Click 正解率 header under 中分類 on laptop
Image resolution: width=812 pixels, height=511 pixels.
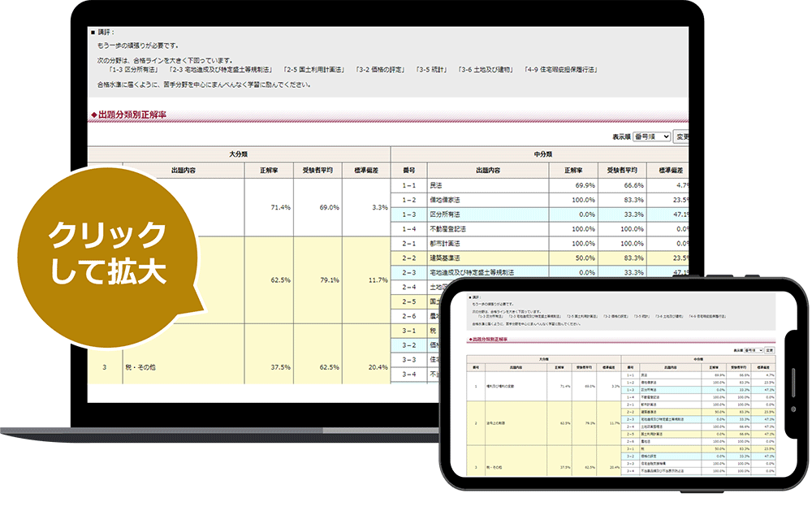(573, 170)
